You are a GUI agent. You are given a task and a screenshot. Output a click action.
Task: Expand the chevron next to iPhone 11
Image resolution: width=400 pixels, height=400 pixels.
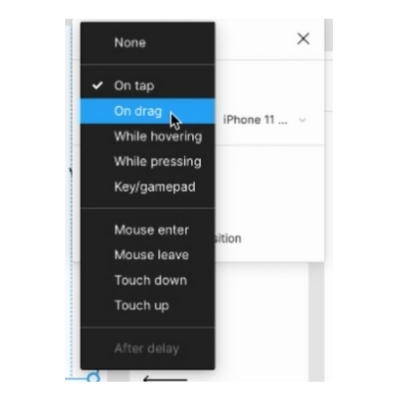302,120
